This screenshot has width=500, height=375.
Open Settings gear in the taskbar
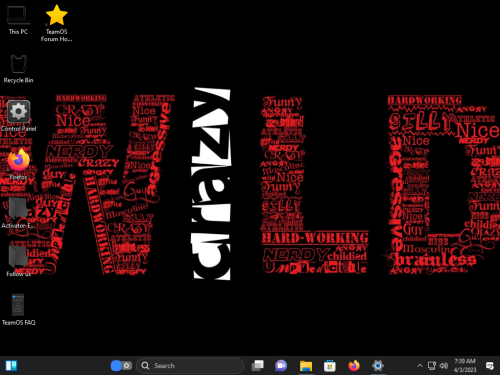pyautogui.click(x=378, y=366)
